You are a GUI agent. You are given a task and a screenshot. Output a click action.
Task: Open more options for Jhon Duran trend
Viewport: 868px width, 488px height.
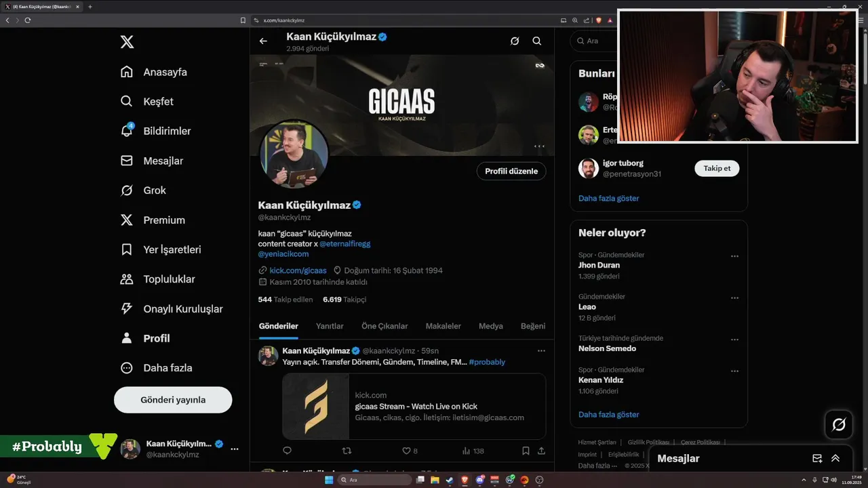point(734,256)
